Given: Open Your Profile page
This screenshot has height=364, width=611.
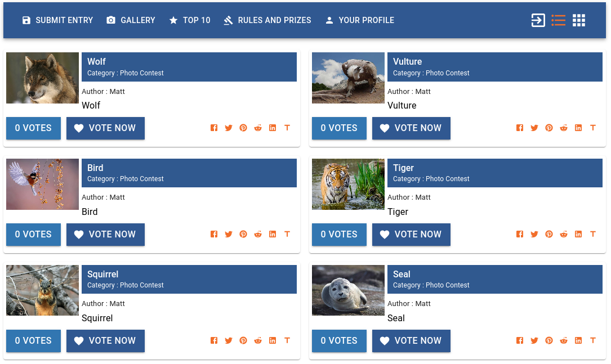Looking at the screenshot, I should click(360, 20).
